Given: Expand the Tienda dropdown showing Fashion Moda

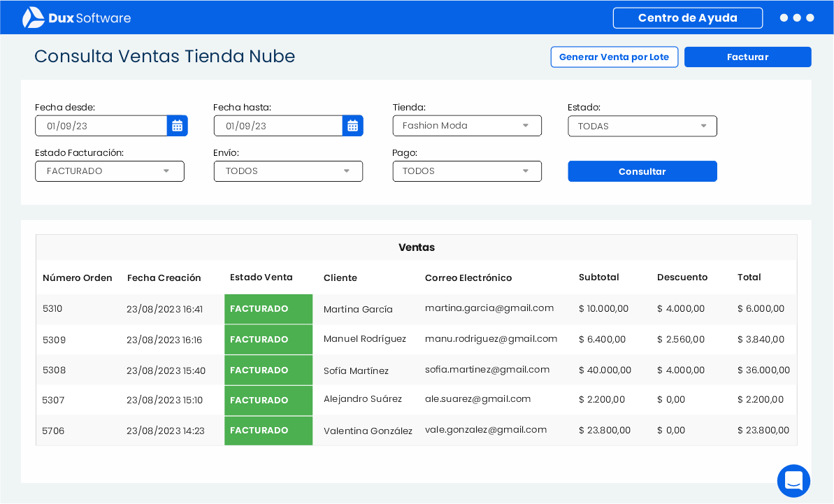Looking at the screenshot, I should click(467, 125).
